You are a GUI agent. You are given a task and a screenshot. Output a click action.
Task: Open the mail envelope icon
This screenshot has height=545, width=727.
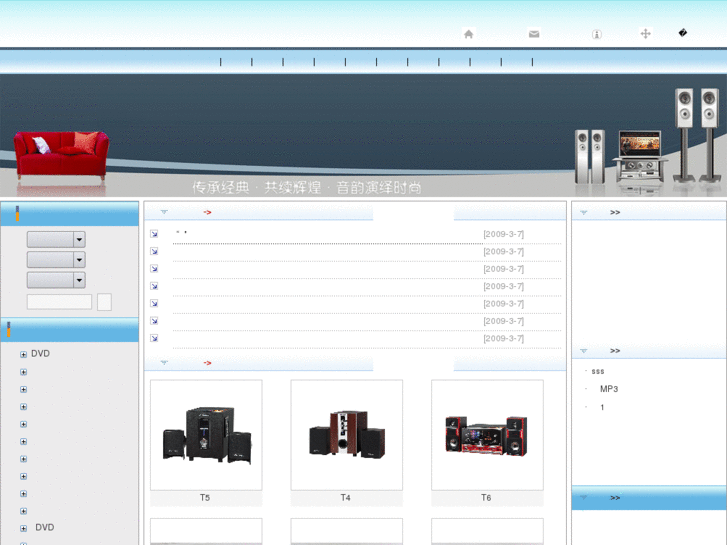tap(534, 34)
